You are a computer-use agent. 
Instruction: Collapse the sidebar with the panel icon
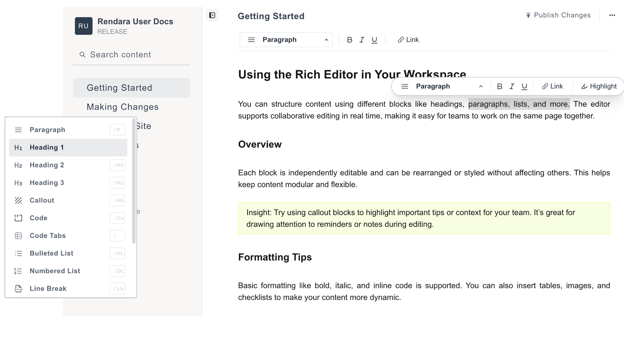point(212,16)
